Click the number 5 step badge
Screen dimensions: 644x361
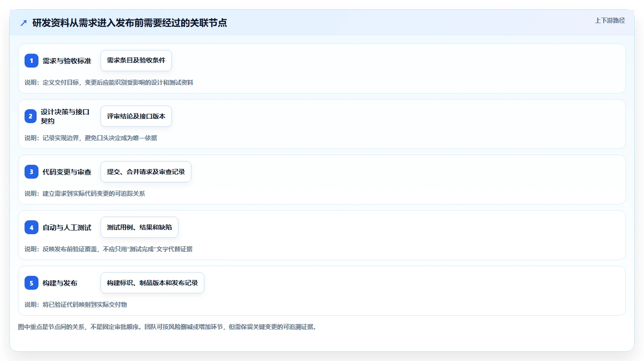pos(32,283)
